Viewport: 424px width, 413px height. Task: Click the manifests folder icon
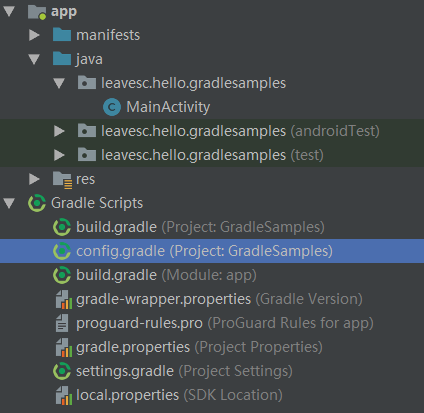coord(62,35)
